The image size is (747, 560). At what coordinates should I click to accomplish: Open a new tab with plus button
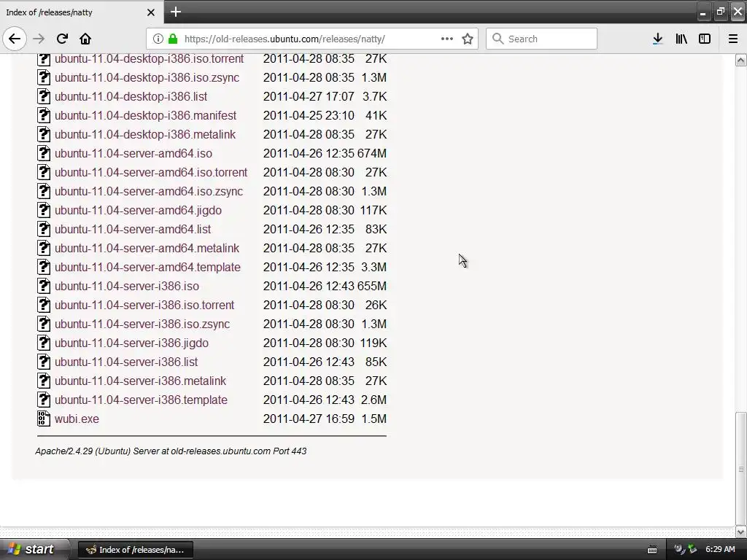pyautogui.click(x=175, y=12)
